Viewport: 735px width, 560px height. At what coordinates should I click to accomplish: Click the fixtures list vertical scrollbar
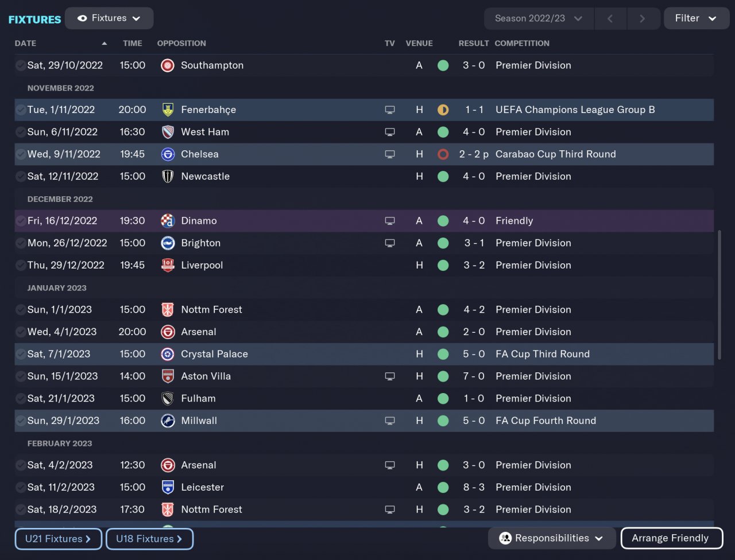718,295
